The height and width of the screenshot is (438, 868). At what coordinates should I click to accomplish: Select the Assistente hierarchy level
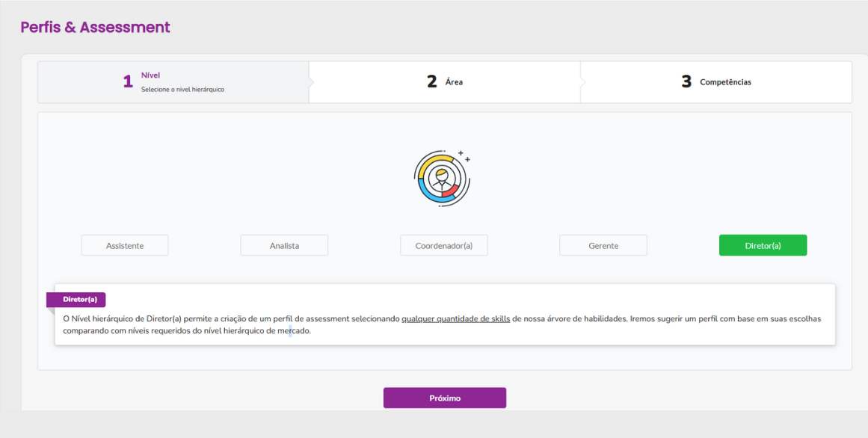click(125, 245)
